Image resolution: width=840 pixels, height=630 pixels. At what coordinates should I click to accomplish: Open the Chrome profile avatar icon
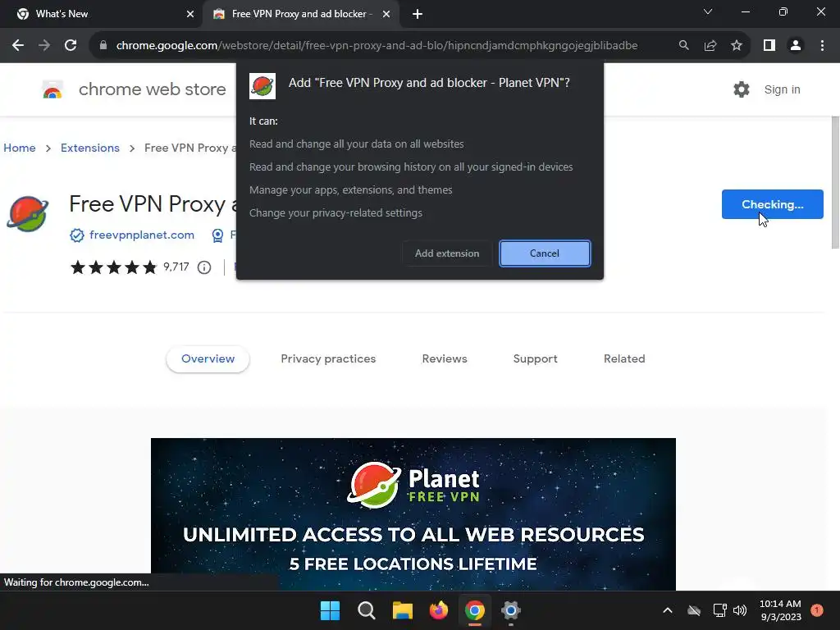pyautogui.click(x=796, y=46)
